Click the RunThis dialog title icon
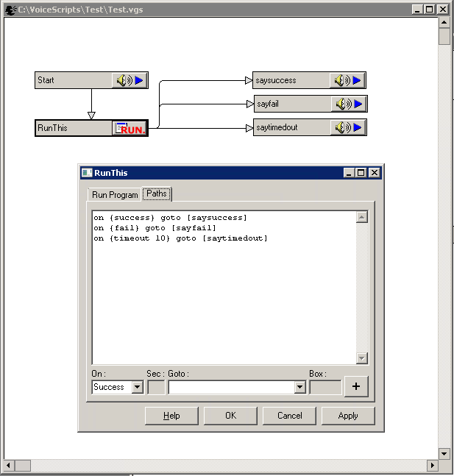This screenshot has width=454, height=476. tap(87, 173)
